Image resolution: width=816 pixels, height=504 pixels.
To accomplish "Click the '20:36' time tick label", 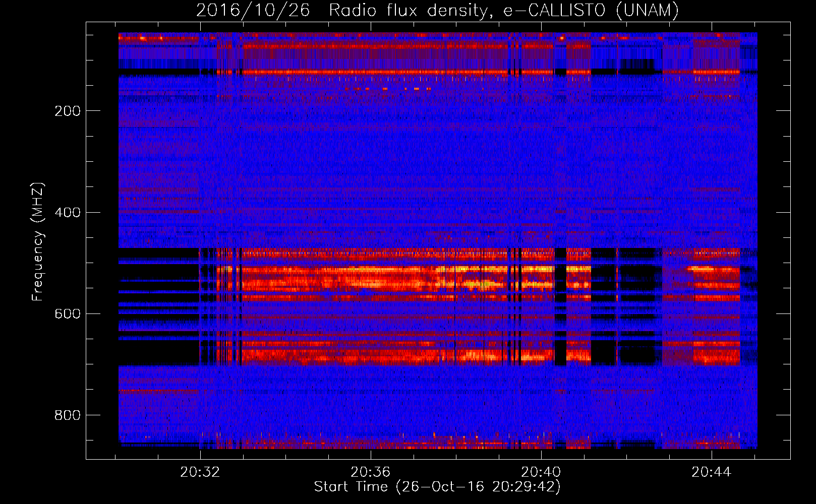I will click(x=371, y=472).
